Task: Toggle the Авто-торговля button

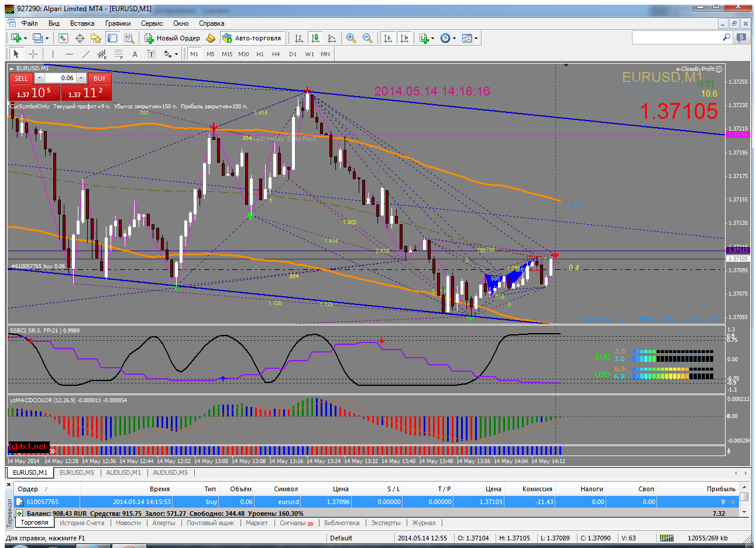Action: (252, 38)
